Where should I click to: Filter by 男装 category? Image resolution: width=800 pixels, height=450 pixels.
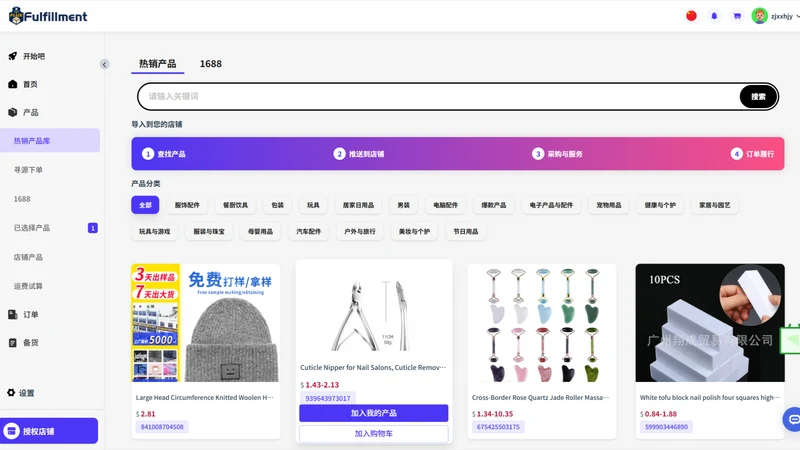coord(404,205)
